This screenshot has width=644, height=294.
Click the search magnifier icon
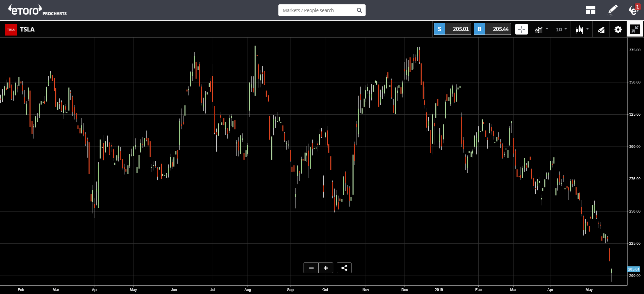pyautogui.click(x=359, y=10)
